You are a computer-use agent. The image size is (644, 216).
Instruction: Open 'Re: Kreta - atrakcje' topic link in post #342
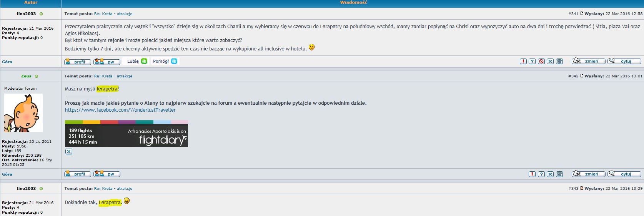[113, 76]
